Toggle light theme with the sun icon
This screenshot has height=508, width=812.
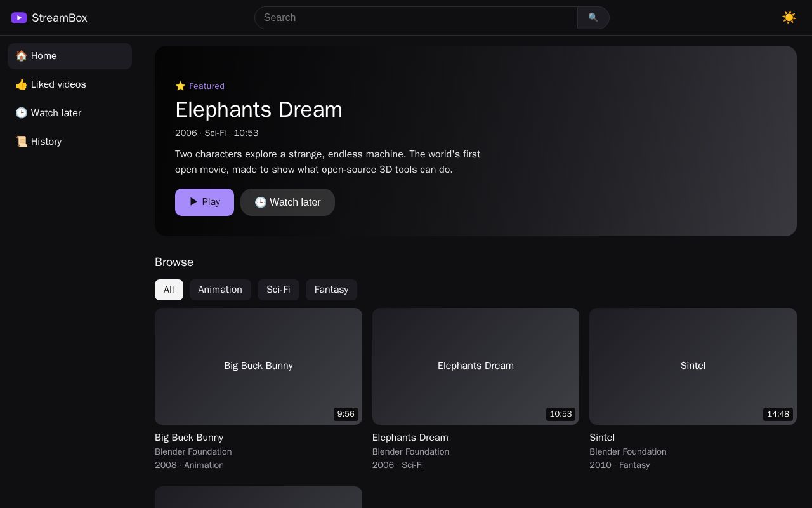tap(789, 18)
